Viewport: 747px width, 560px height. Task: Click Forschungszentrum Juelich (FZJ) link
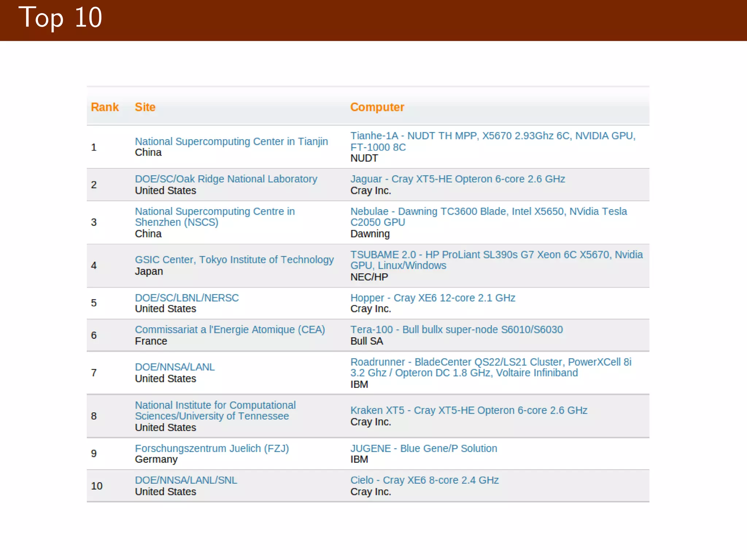(212, 448)
